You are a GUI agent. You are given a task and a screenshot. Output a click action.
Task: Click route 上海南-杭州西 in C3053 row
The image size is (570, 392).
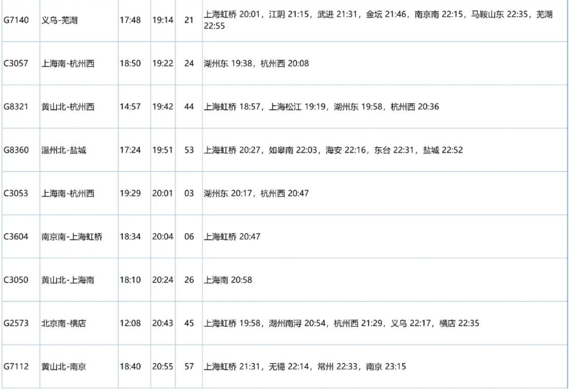(68, 193)
